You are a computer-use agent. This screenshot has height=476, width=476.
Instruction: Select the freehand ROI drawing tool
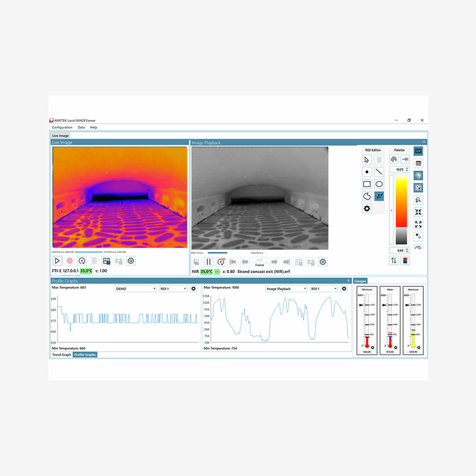[367, 196]
